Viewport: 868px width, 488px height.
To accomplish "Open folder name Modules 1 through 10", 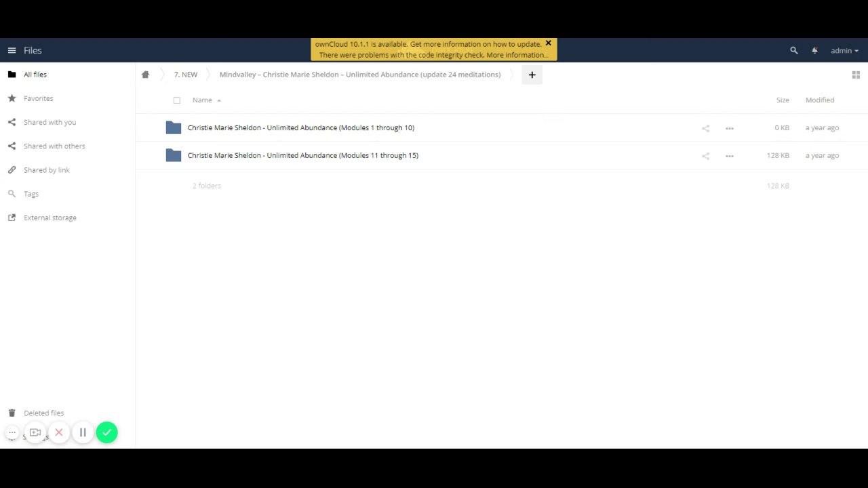I will [300, 127].
